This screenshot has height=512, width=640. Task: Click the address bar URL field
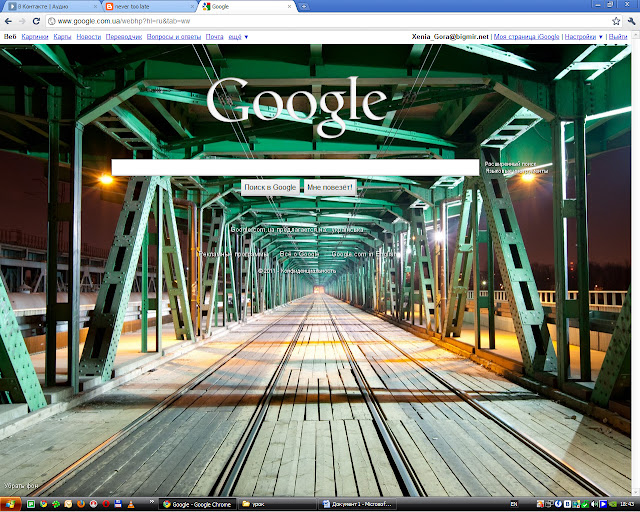pos(333,21)
